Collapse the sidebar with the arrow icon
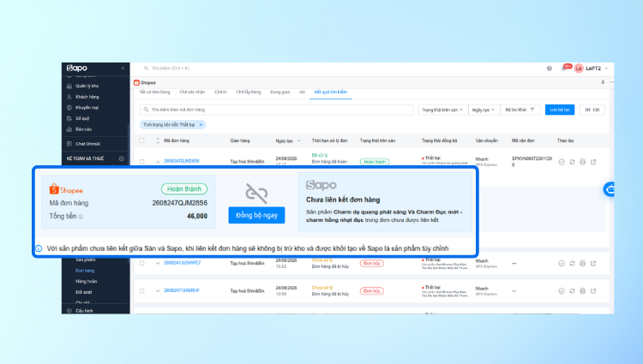The image size is (643, 364). 123,68
